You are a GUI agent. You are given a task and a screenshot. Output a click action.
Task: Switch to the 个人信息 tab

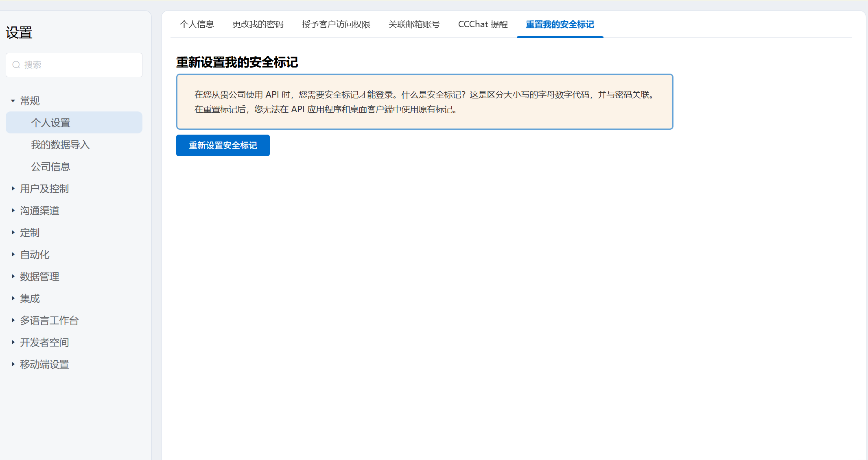[197, 24]
